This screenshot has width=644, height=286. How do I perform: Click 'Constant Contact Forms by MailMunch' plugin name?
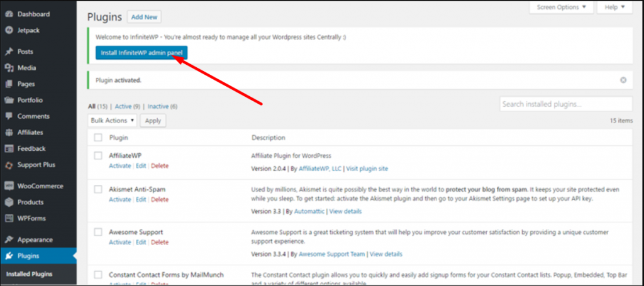click(x=166, y=275)
